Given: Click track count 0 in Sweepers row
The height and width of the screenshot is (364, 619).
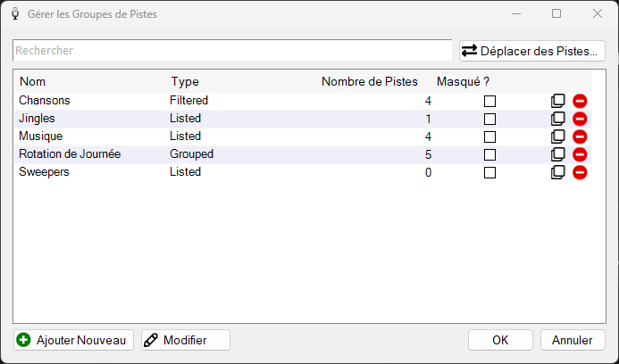Looking at the screenshot, I should tap(429, 173).
